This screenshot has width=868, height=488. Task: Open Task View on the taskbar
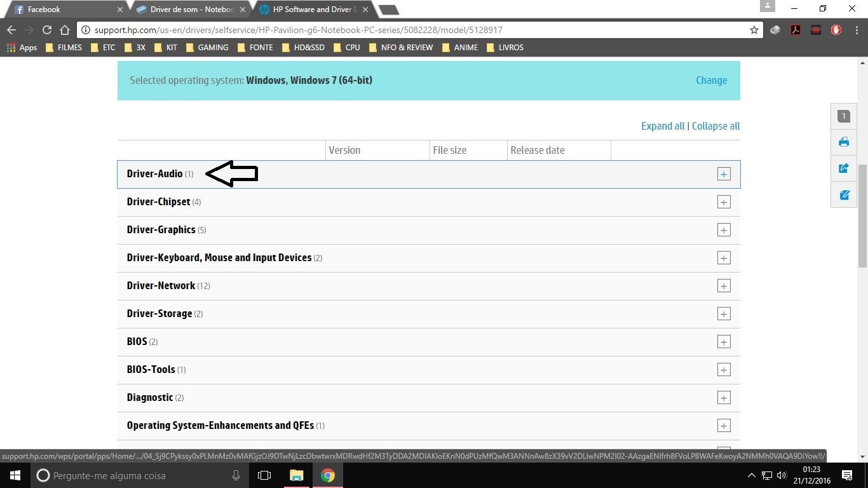pyautogui.click(x=264, y=475)
